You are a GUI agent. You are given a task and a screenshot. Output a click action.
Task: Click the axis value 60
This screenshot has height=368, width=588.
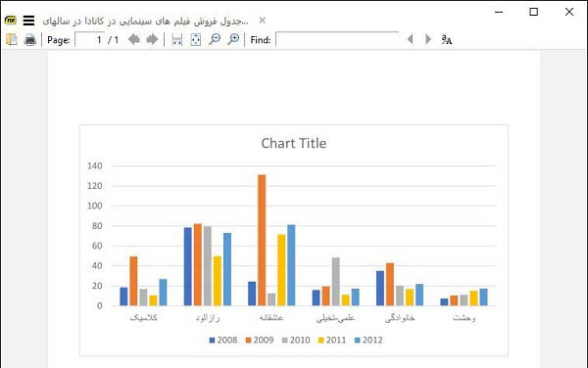pyautogui.click(x=97, y=246)
